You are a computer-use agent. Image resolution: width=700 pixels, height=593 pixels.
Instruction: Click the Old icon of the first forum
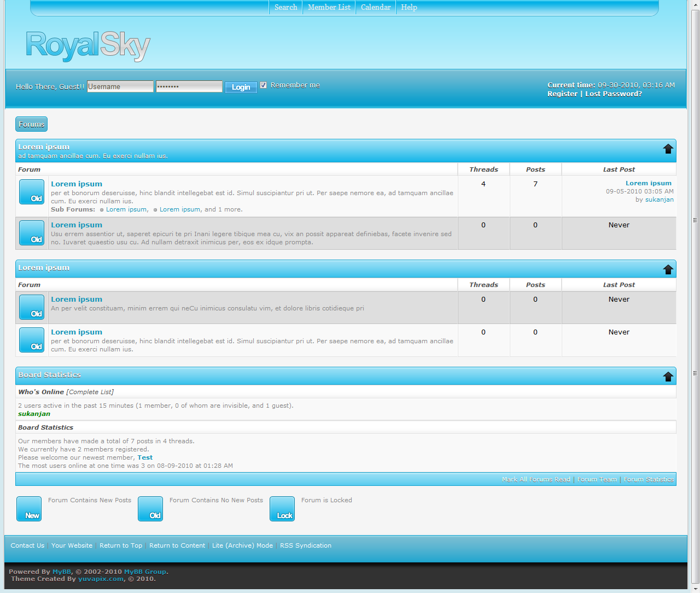[32, 192]
